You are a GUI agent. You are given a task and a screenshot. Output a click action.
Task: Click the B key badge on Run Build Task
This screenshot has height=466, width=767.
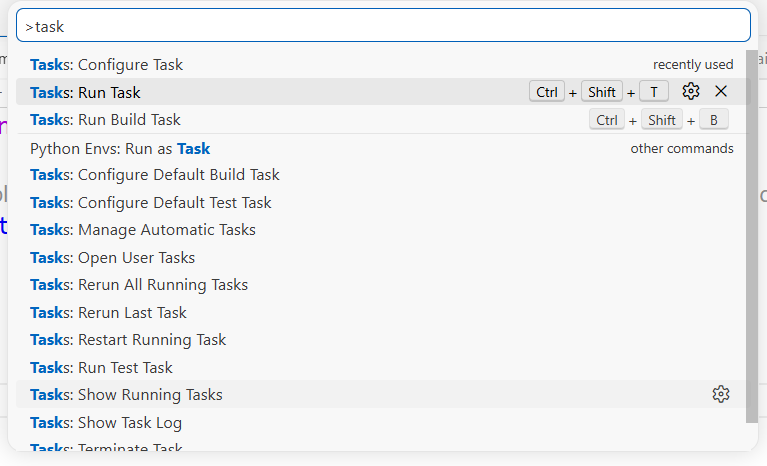point(714,120)
